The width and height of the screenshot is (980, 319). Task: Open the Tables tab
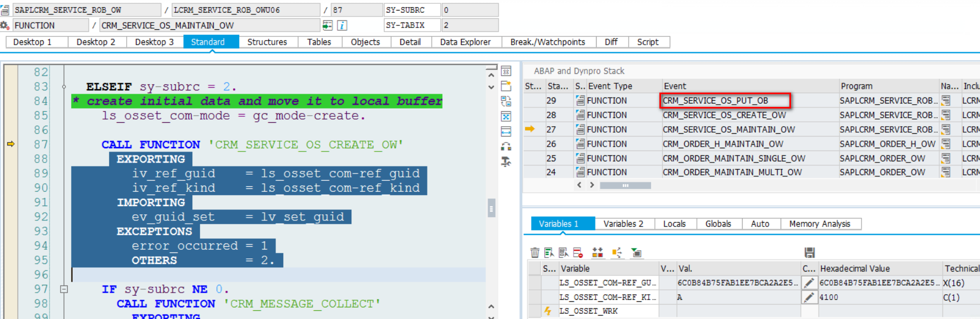pos(319,42)
